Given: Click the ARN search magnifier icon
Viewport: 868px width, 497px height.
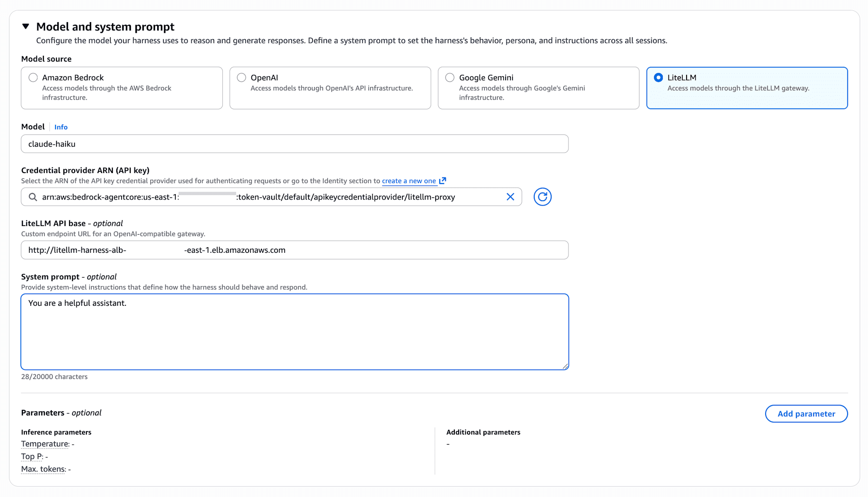Looking at the screenshot, I should pos(33,197).
